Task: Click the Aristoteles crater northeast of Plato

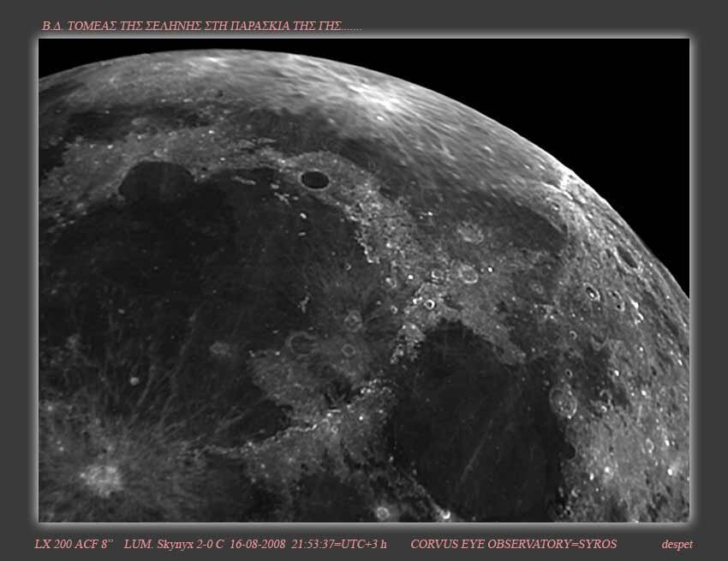Action: (x=467, y=273)
